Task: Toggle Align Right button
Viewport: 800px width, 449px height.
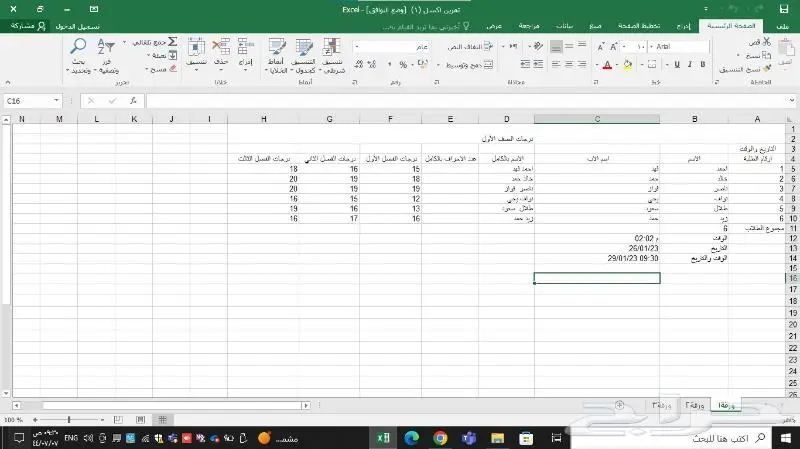Action: pyautogui.click(x=582, y=64)
